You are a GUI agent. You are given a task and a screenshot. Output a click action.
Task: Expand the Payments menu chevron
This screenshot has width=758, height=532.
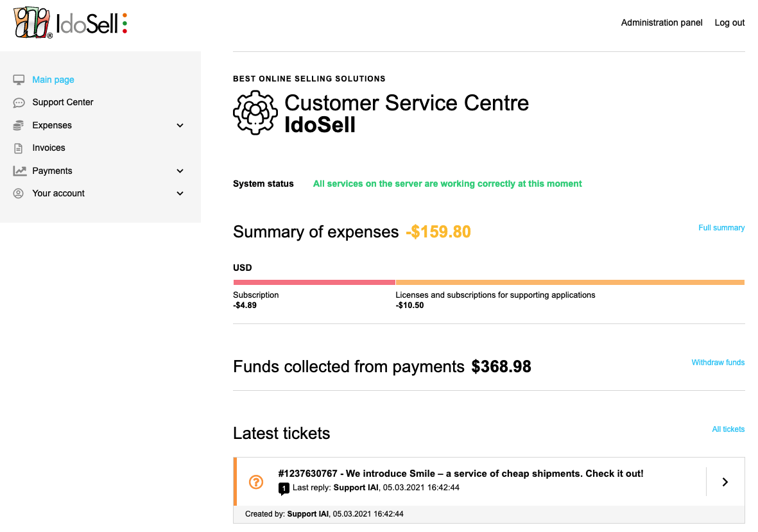tap(180, 171)
